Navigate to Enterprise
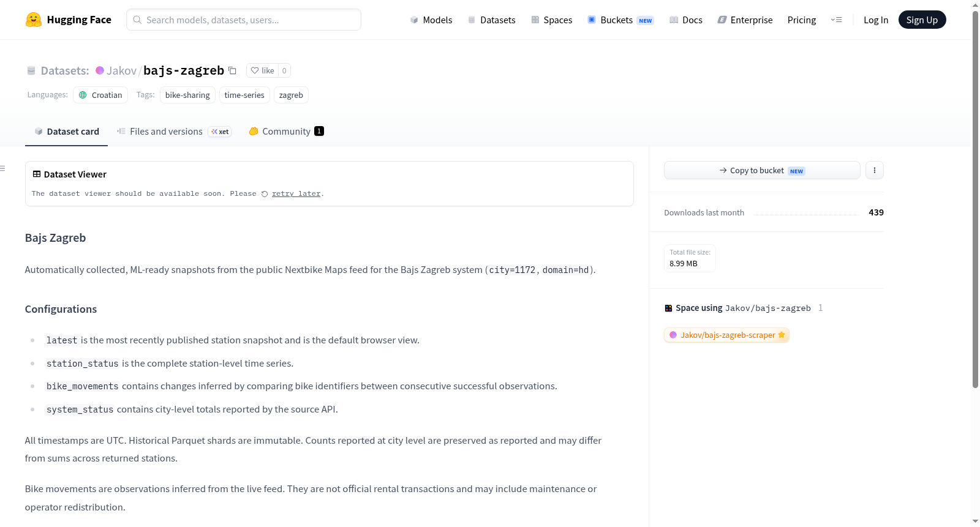 click(745, 20)
